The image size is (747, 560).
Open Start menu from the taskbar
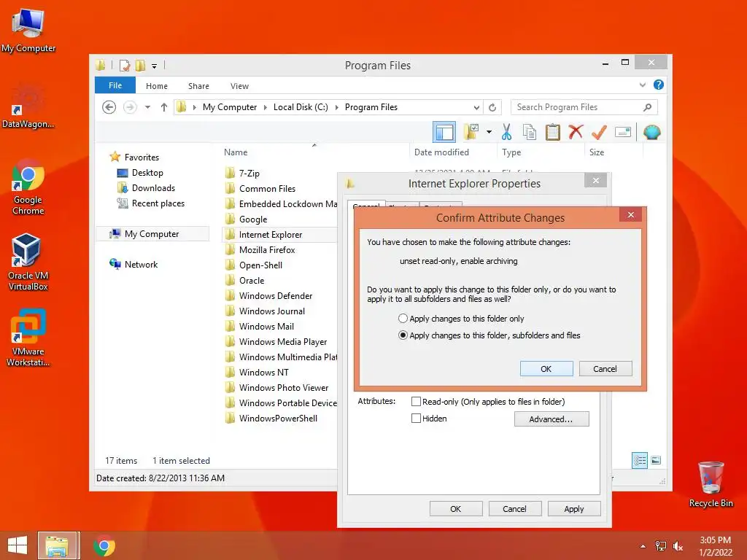pos(18,545)
